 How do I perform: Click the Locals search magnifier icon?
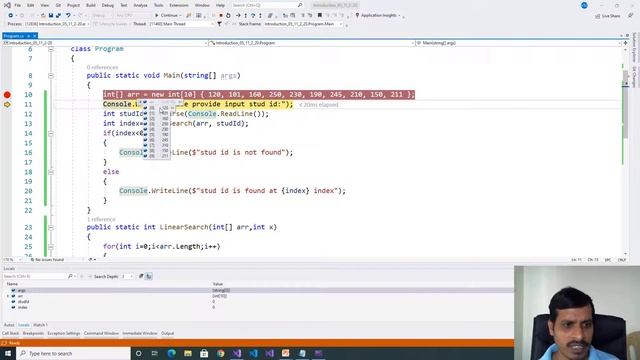point(70,276)
